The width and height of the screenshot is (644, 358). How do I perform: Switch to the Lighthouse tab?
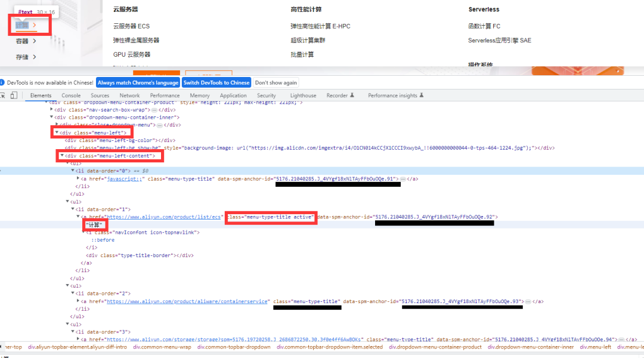(303, 95)
